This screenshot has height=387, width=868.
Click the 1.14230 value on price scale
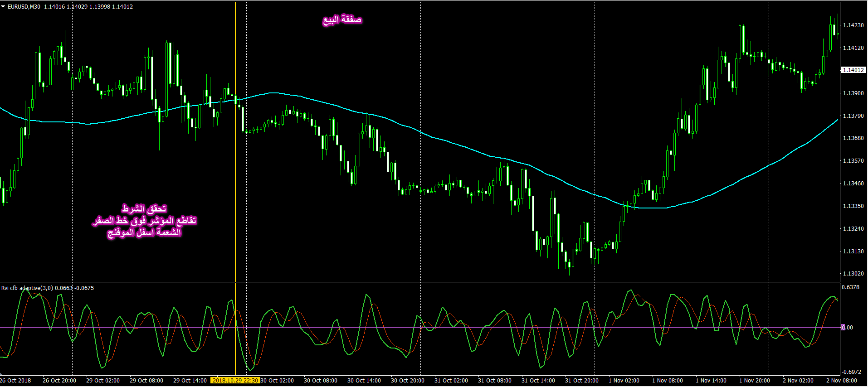tap(853, 25)
